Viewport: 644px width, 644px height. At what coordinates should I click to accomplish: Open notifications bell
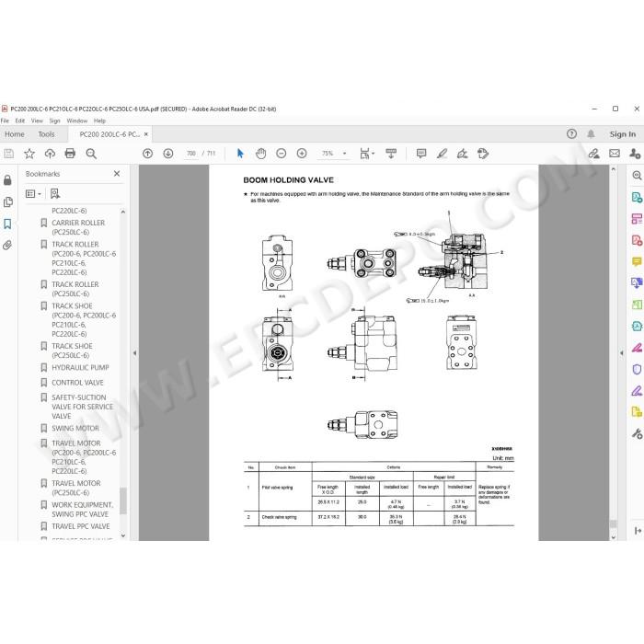coord(591,134)
